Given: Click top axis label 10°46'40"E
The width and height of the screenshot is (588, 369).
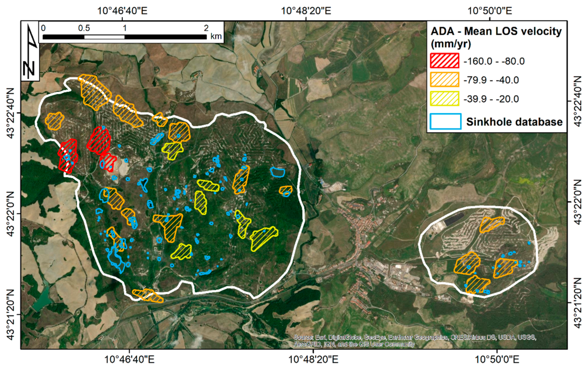Looking at the screenshot, I should (122, 11).
